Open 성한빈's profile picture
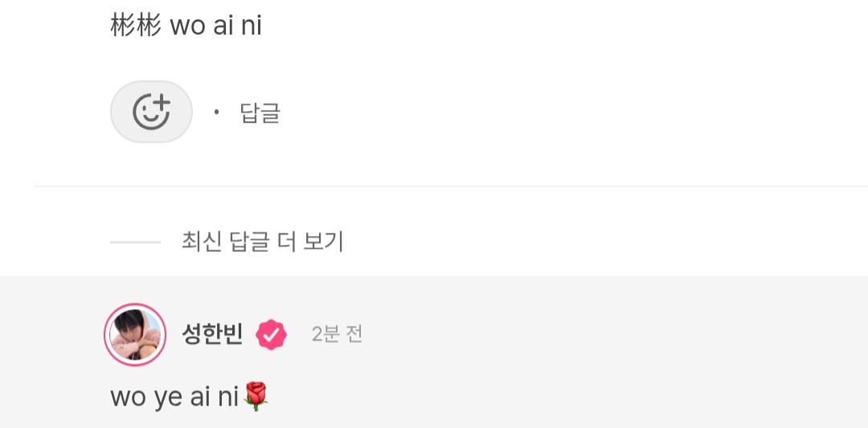Viewport: 868px width, 428px height. pyautogui.click(x=135, y=335)
